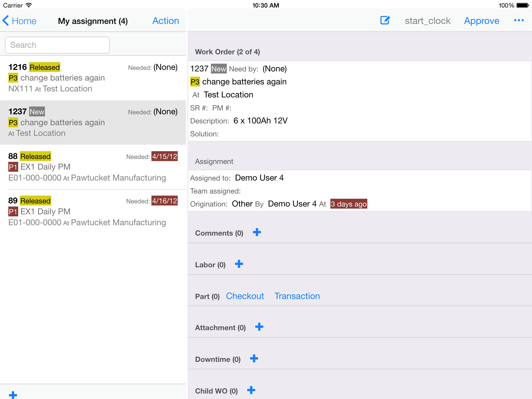Screen dimensions: 532x399
Task: Record downtime with the Downtime plus icon
Action: click(x=254, y=358)
